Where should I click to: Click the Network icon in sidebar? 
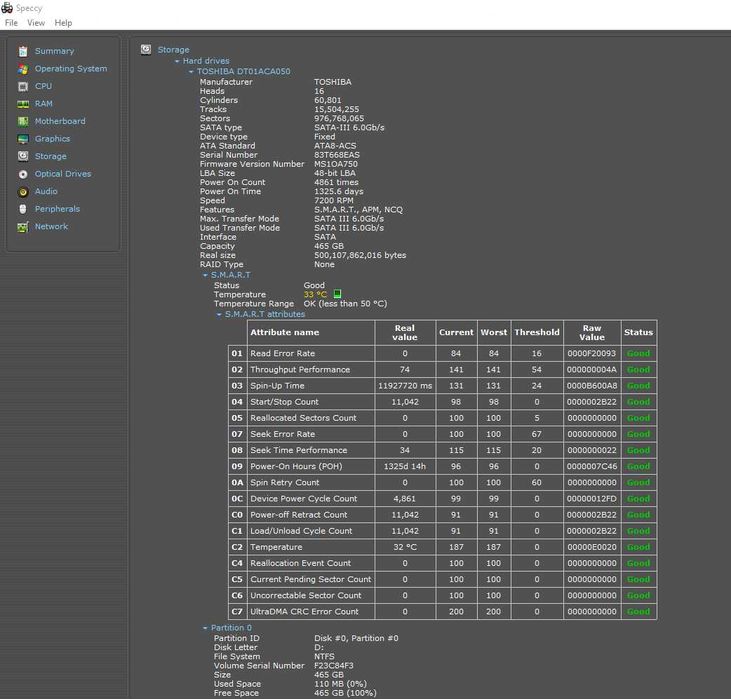click(23, 227)
